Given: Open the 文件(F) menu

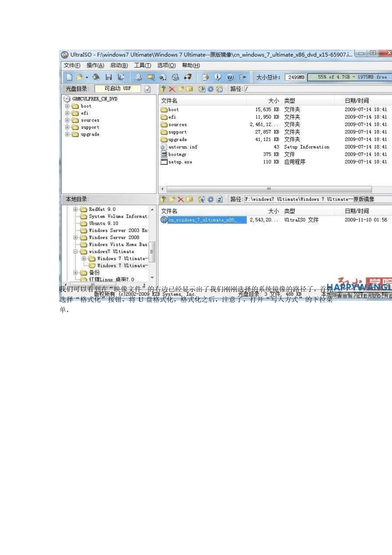Looking at the screenshot, I should tap(72, 65).
